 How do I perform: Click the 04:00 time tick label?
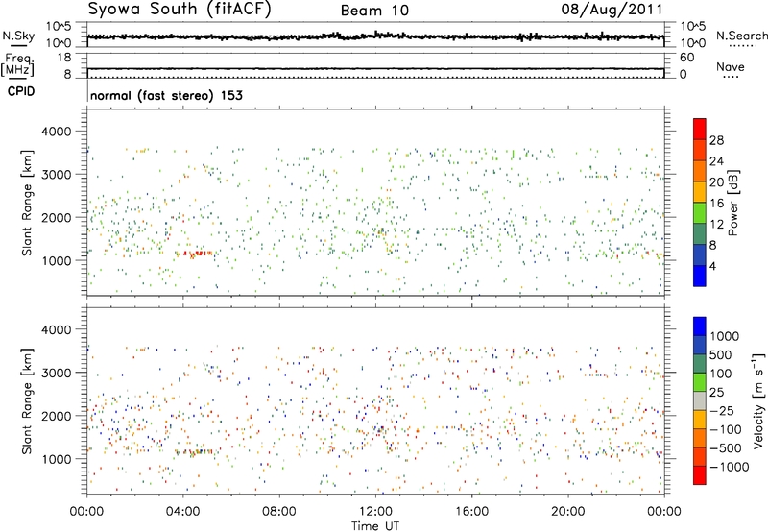point(182,512)
